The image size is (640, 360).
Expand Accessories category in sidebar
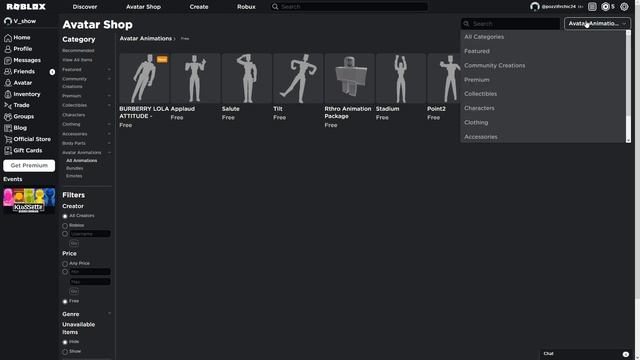pyautogui.click(x=109, y=134)
